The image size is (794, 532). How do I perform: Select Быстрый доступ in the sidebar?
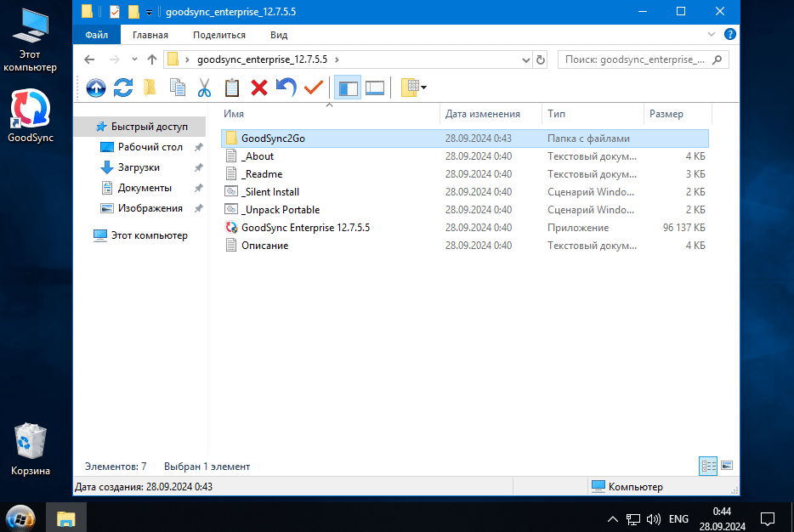(141, 127)
